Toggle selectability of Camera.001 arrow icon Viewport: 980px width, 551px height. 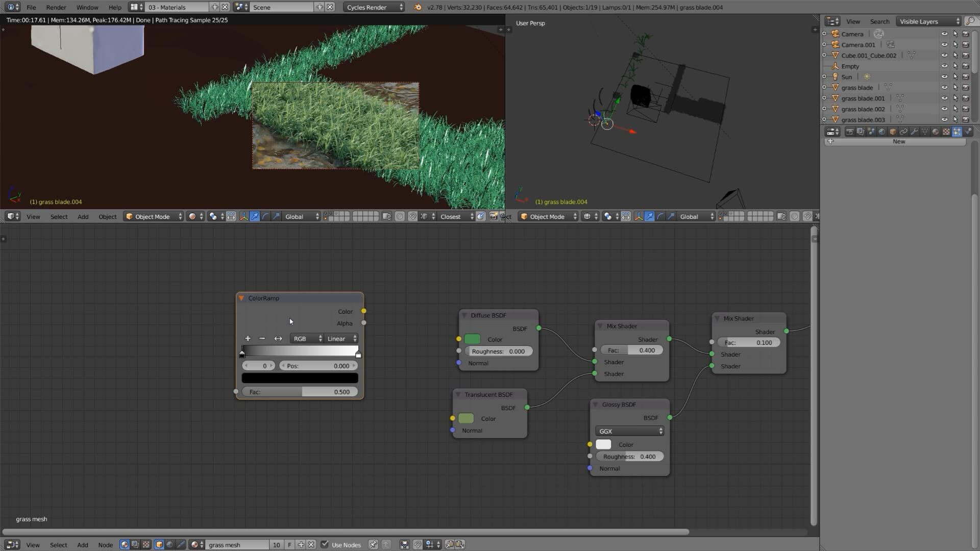(955, 44)
